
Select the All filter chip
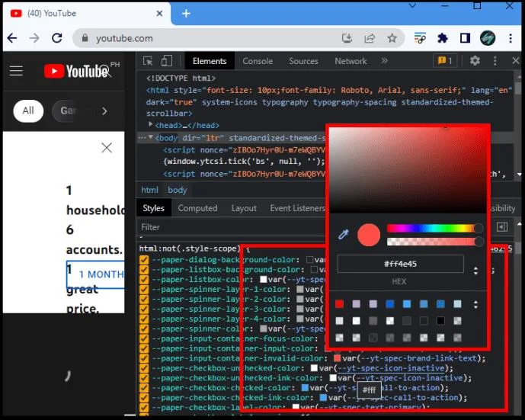[x=28, y=111]
